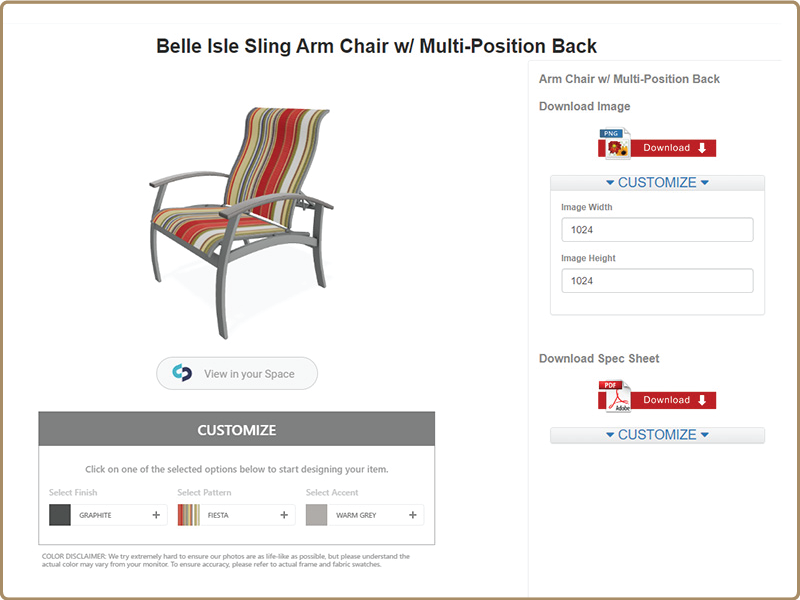Open the Select Pattern Fiesta option
This screenshot has height=600, width=800.
pyautogui.click(x=236, y=515)
